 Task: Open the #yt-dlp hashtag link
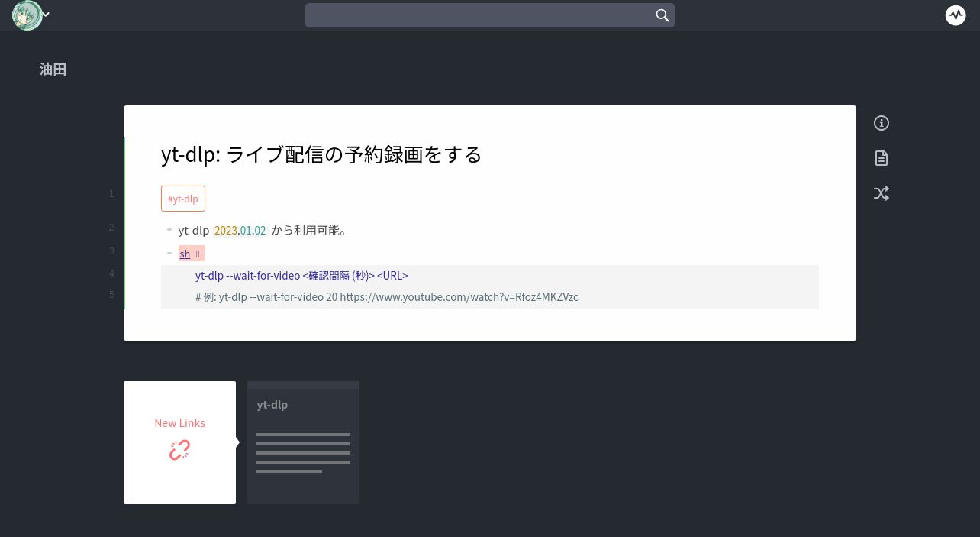(183, 199)
